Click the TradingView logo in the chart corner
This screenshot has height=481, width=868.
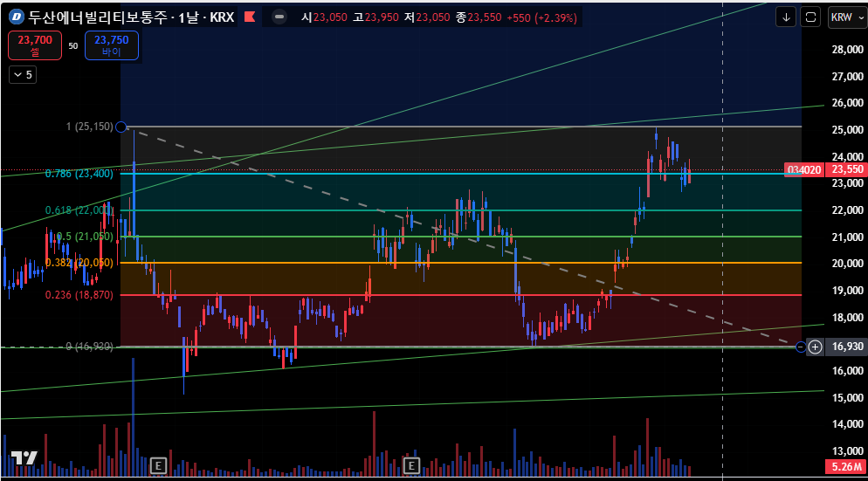coord(24,457)
